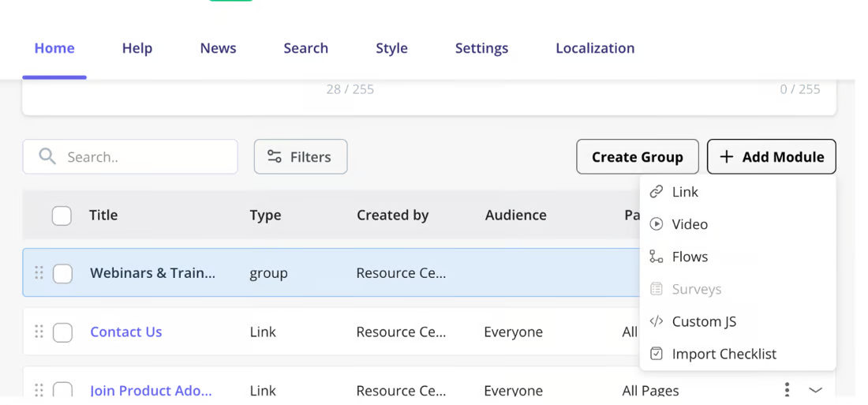Screen dimensions: 868x405
Task: Click the magnifier icon in search box
Action: point(47,157)
